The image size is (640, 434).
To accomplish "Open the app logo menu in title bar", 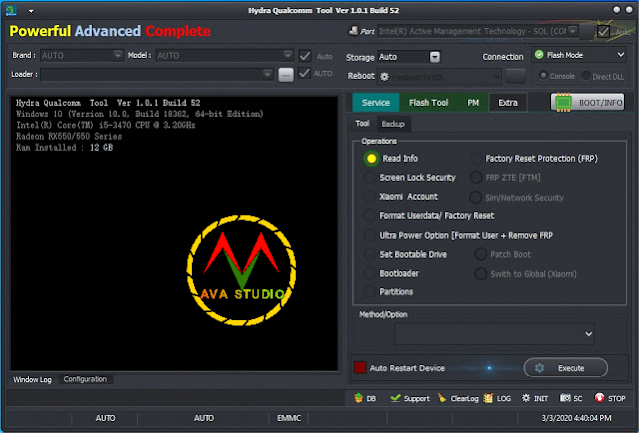I will [11, 10].
